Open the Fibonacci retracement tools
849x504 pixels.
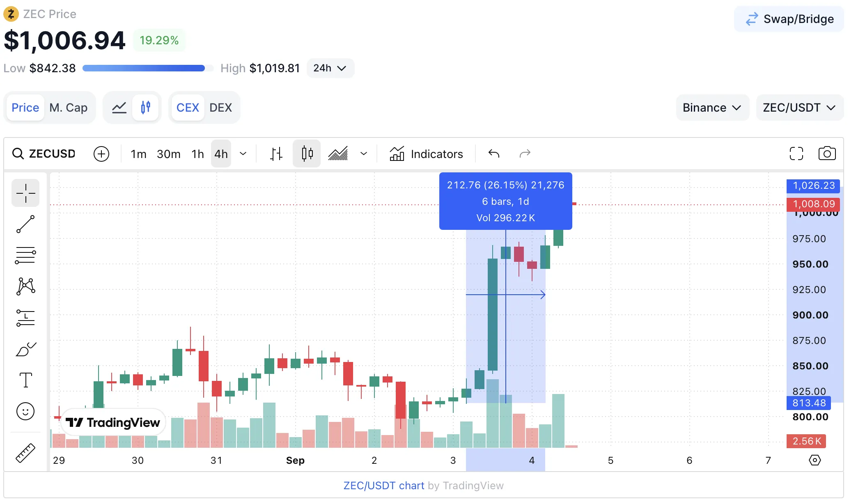click(x=25, y=255)
